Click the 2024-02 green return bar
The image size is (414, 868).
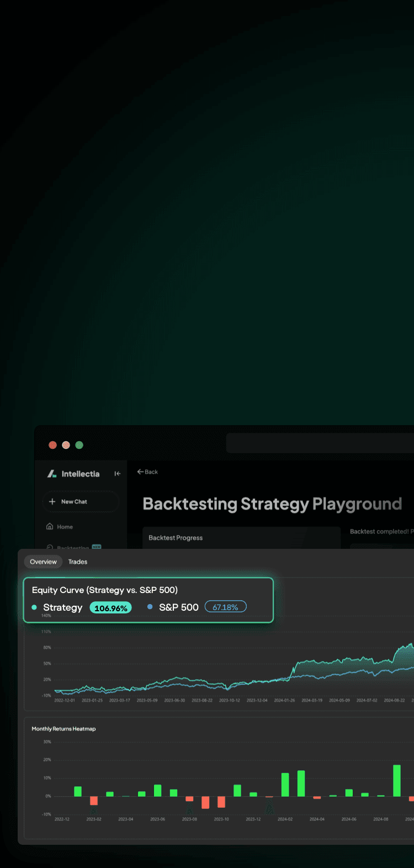pyautogui.click(x=285, y=785)
